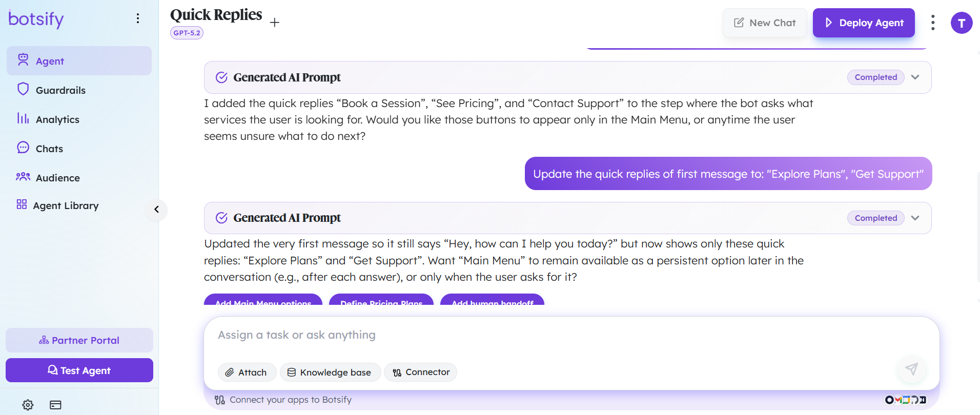Add a new tab with plus icon

click(x=275, y=23)
